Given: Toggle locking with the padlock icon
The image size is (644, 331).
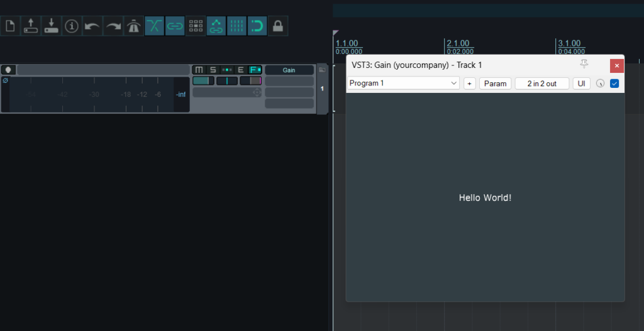Looking at the screenshot, I should click(x=278, y=26).
